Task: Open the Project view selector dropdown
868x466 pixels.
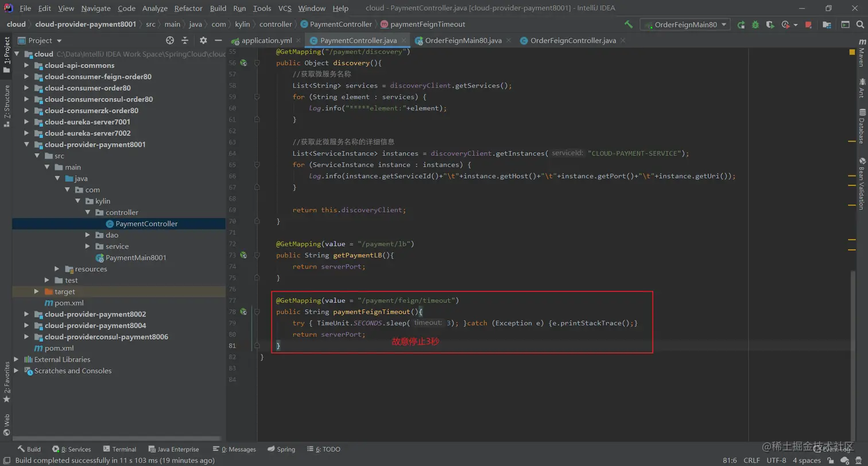Action: pos(40,40)
